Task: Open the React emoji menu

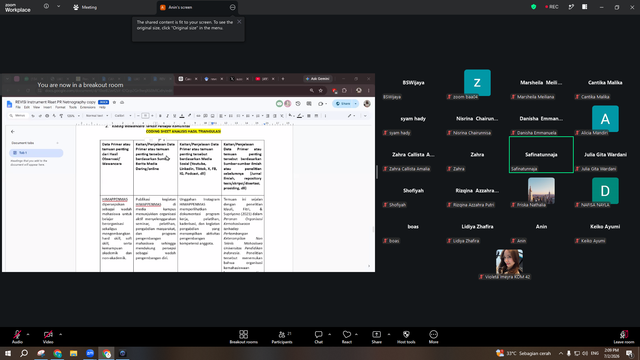Action: coord(347,337)
